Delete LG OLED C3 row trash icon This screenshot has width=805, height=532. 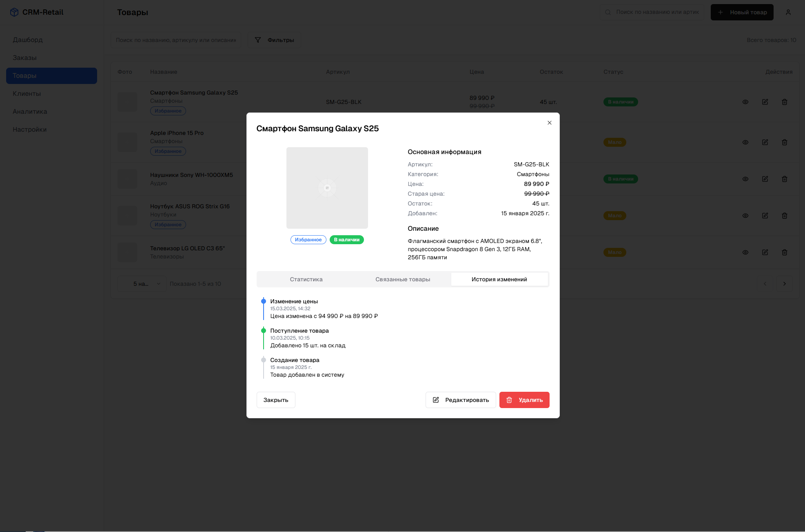pyautogui.click(x=784, y=252)
